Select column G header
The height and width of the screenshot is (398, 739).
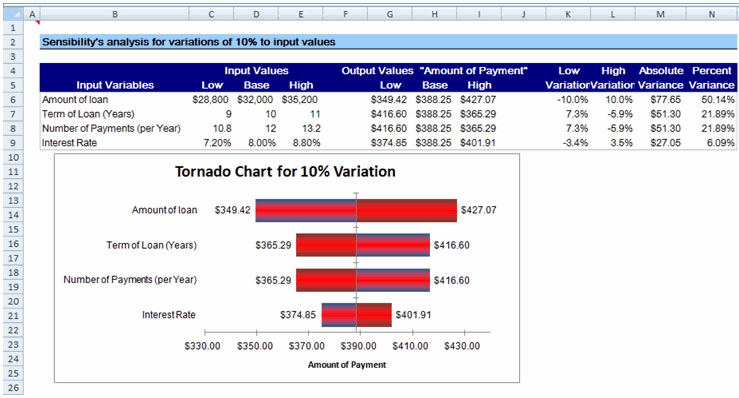point(390,15)
